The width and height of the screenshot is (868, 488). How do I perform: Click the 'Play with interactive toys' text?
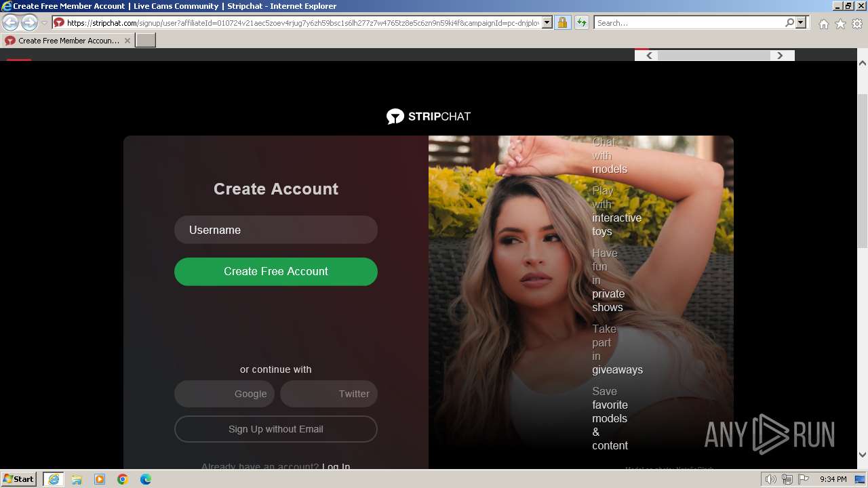tap(616, 211)
